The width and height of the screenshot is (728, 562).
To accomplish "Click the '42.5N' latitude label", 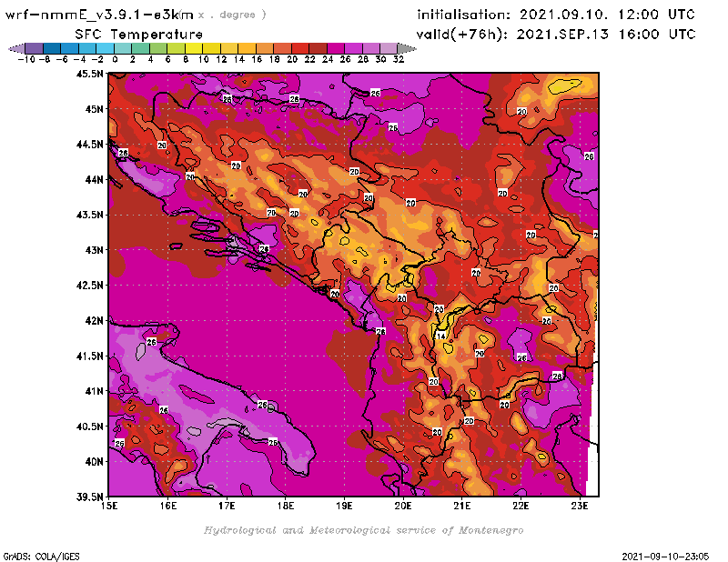I will [89, 285].
